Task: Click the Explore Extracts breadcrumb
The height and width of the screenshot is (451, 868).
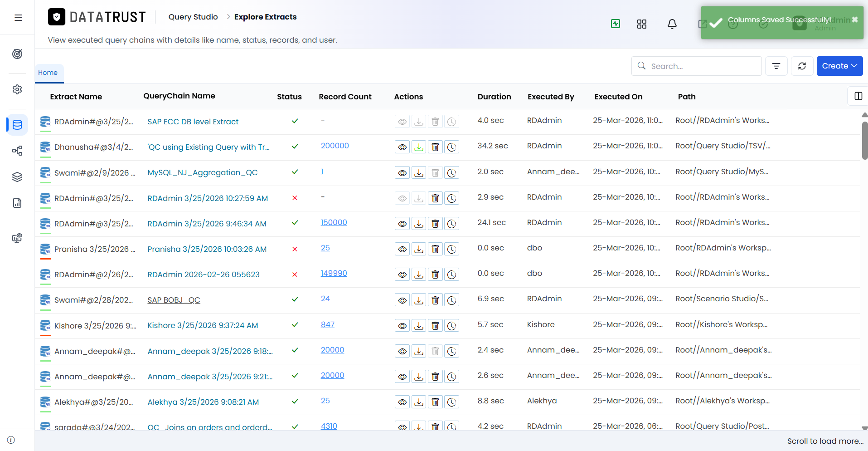Action: pos(265,17)
